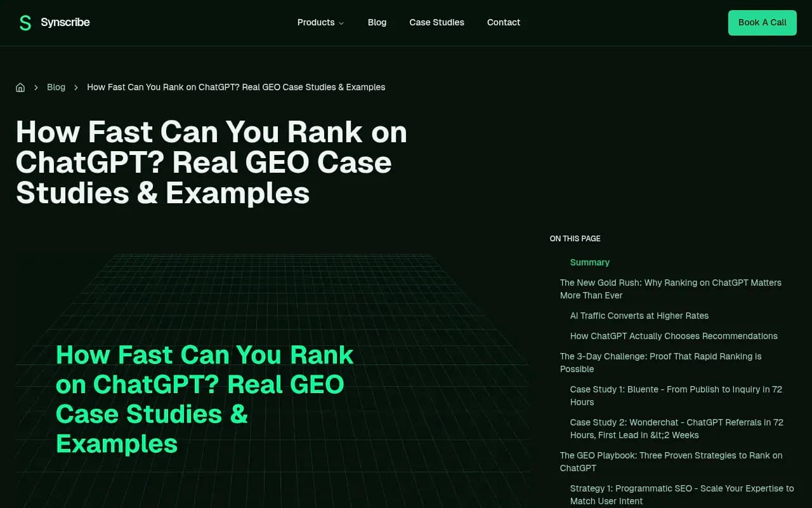Open "AI Traffic Converts at Higher Rates"
The width and height of the screenshot is (812, 508).
[x=639, y=316]
